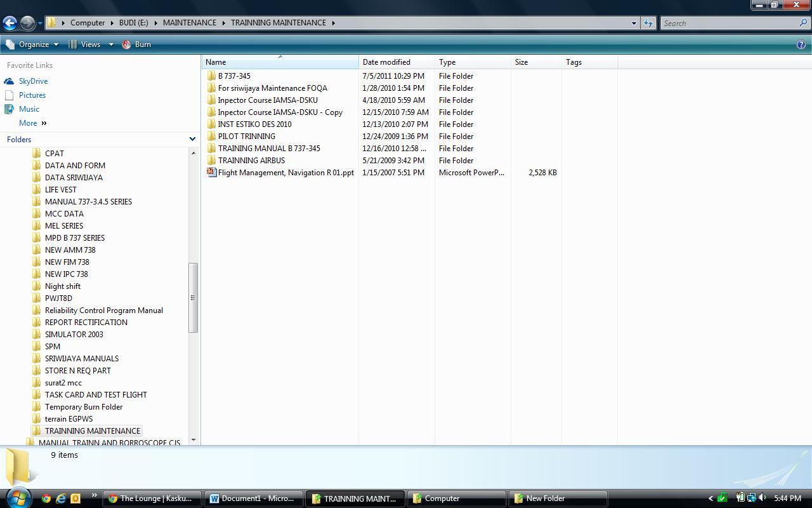Click the Forward navigation arrow
This screenshot has height=508, width=812.
pyautogui.click(x=27, y=23)
